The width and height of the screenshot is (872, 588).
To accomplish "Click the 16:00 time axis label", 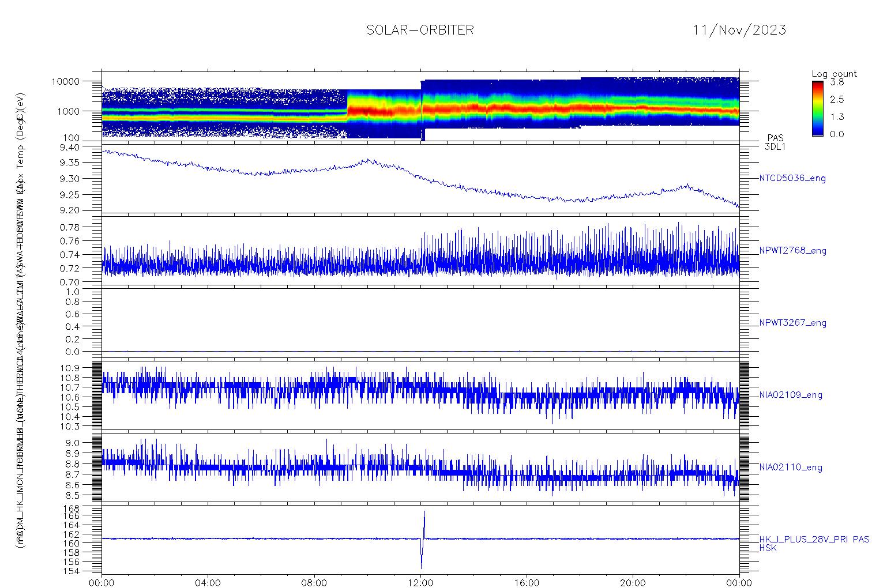I will [x=527, y=583].
